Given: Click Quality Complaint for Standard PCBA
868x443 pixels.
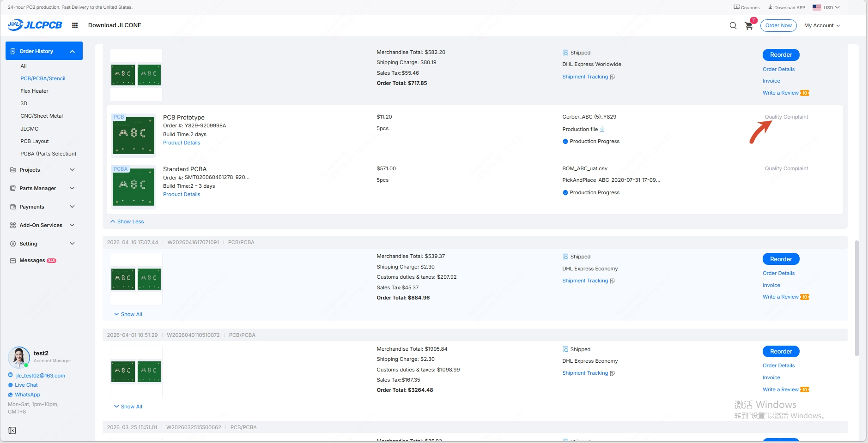Looking at the screenshot, I should click(786, 168).
